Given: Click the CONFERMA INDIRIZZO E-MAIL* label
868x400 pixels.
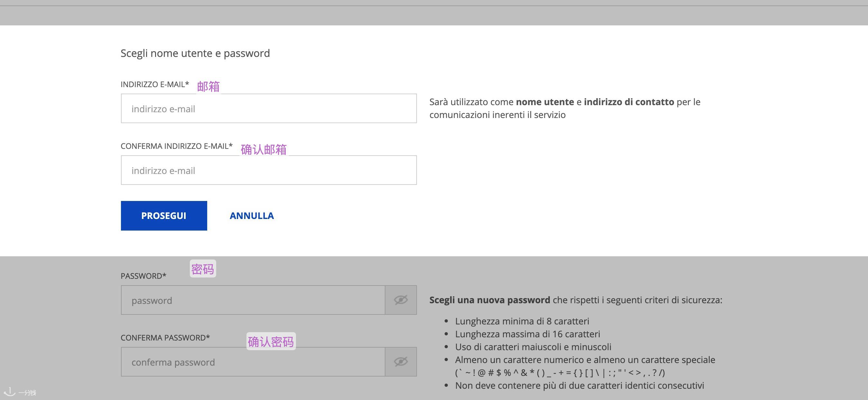Looking at the screenshot, I should (x=177, y=146).
